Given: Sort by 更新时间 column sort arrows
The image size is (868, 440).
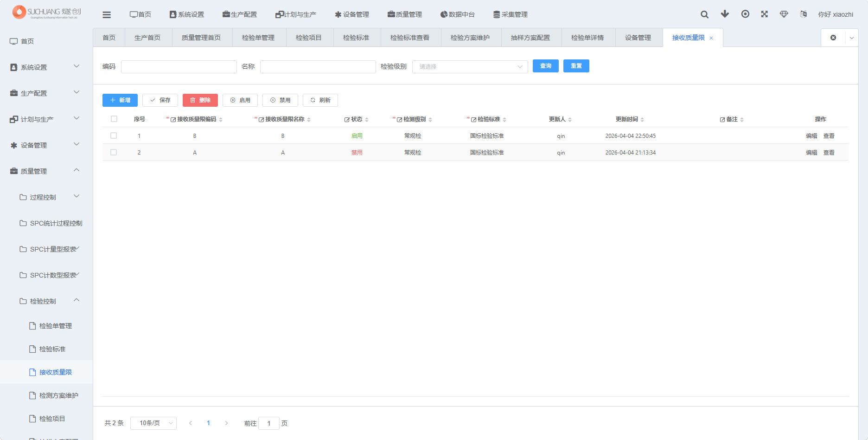Looking at the screenshot, I should click(642, 120).
